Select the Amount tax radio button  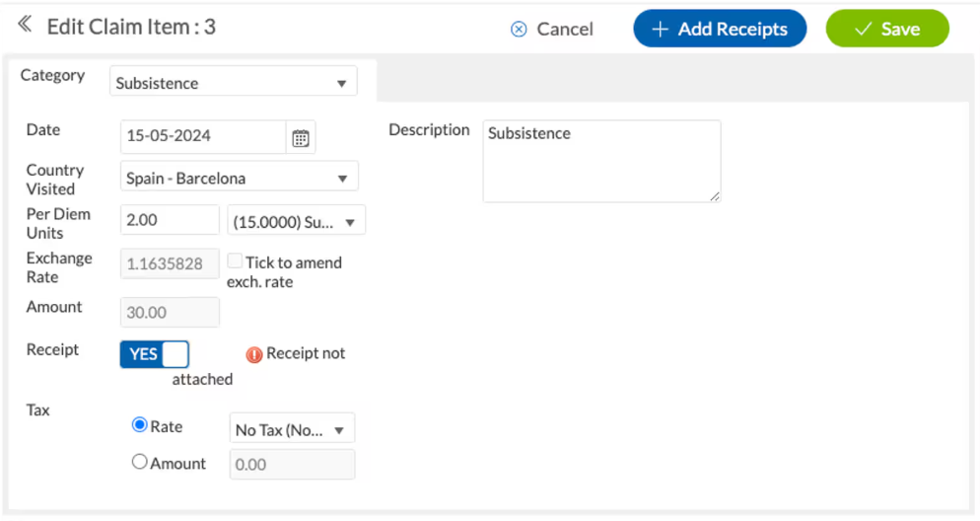pos(139,462)
